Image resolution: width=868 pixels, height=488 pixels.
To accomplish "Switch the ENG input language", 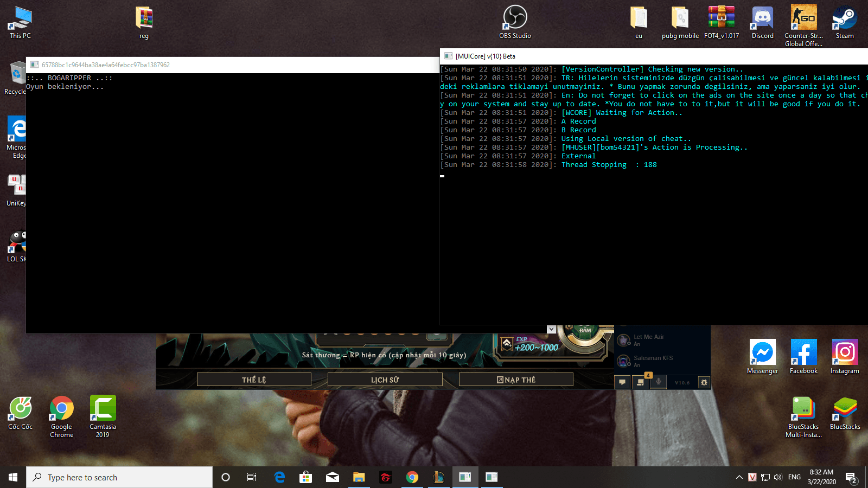I will tap(794, 477).
